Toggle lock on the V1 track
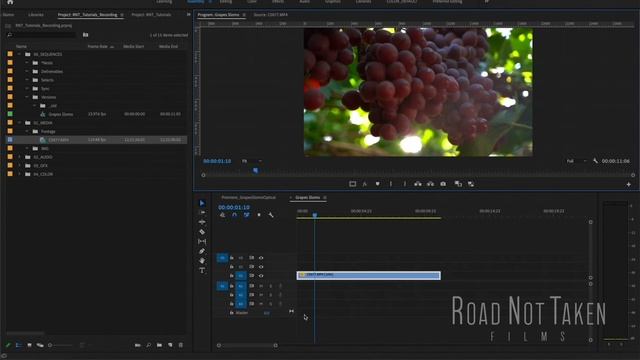 point(231,276)
